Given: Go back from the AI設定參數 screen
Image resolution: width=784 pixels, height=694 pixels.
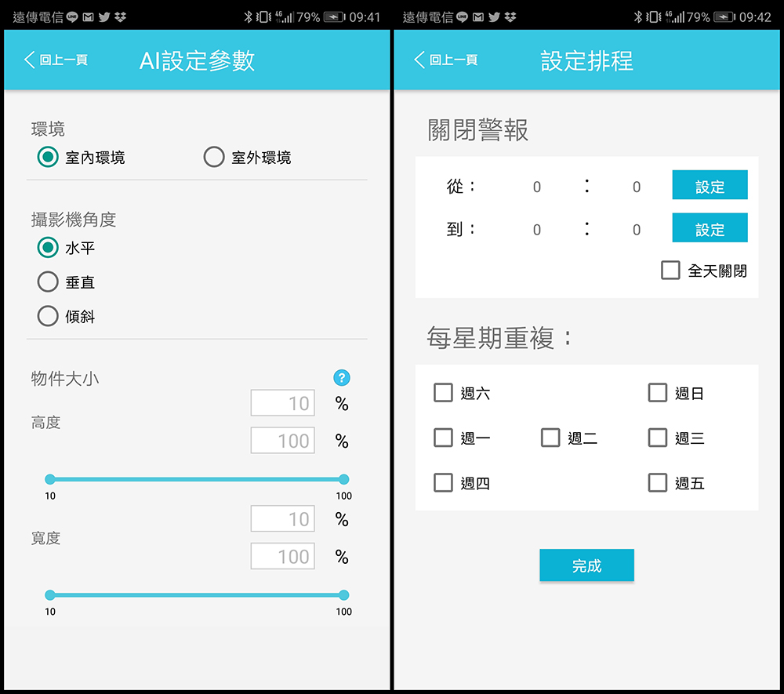Looking at the screenshot, I should (56, 60).
